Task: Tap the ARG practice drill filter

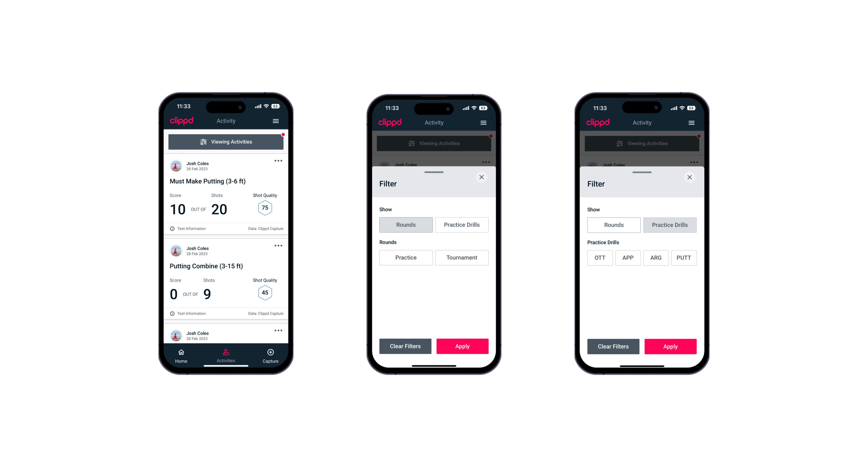Action: coord(656,258)
